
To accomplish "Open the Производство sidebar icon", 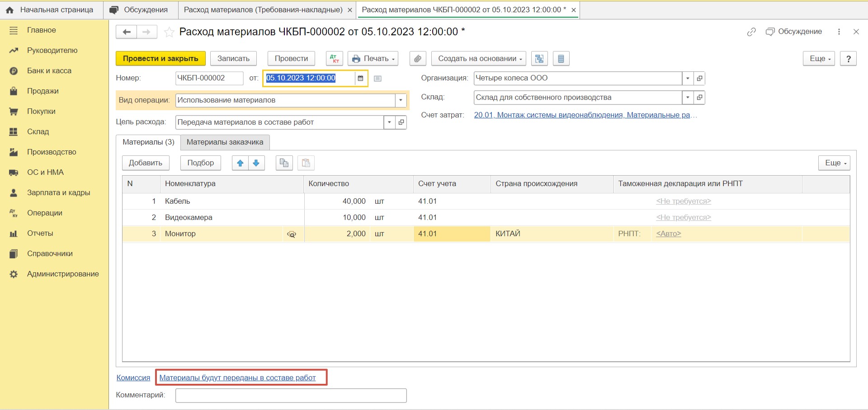I will tap(14, 152).
